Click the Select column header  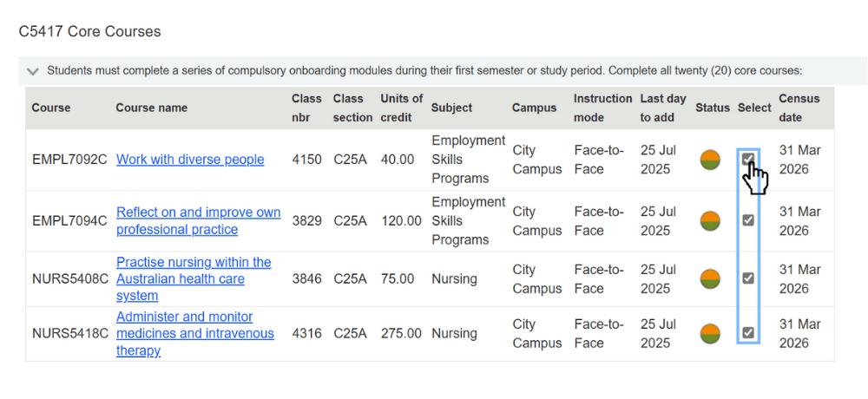pyautogui.click(x=754, y=108)
